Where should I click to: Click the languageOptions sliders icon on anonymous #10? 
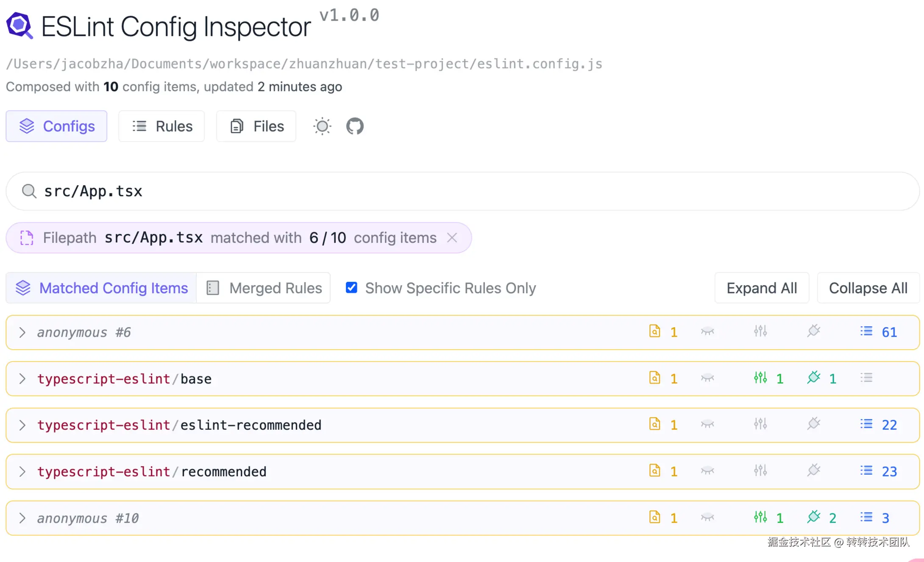[x=760, y=517]
